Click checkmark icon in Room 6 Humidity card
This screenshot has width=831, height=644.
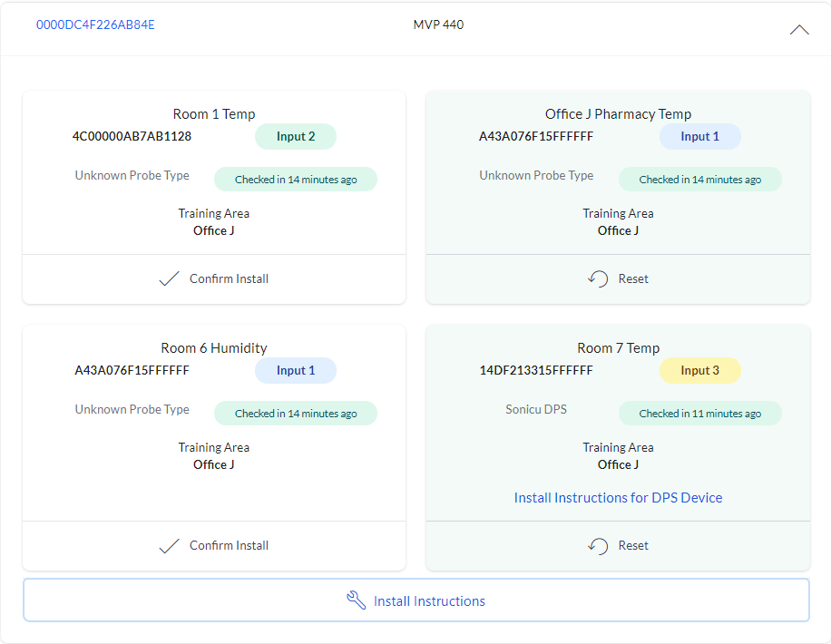[169, 545]
